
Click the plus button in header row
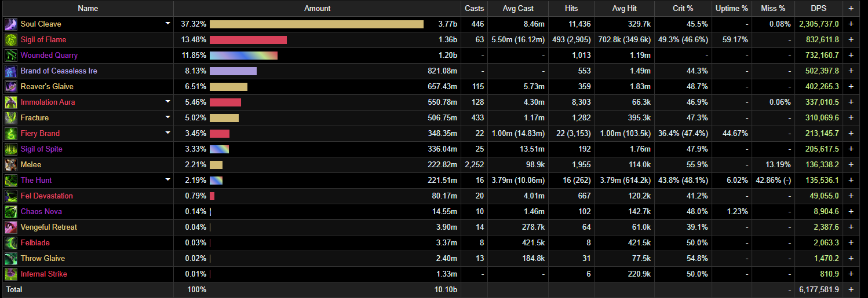click(x=851, y=9)
